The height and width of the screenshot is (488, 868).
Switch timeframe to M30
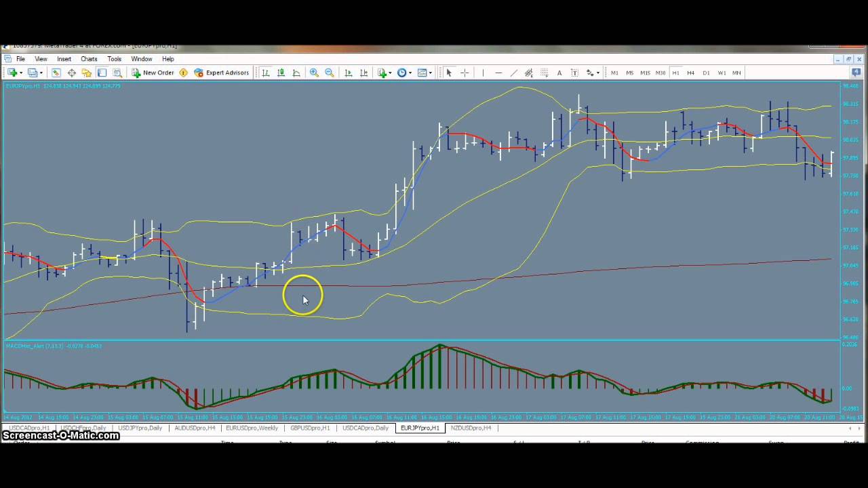tap(660, 73)
